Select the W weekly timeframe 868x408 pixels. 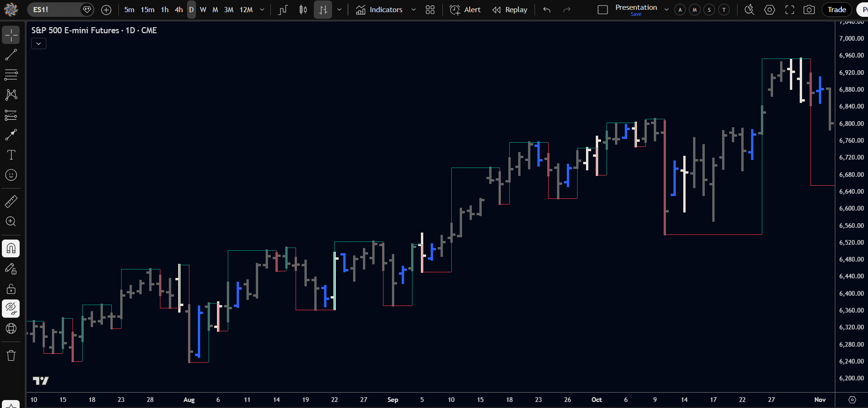[x=203, y=10]
